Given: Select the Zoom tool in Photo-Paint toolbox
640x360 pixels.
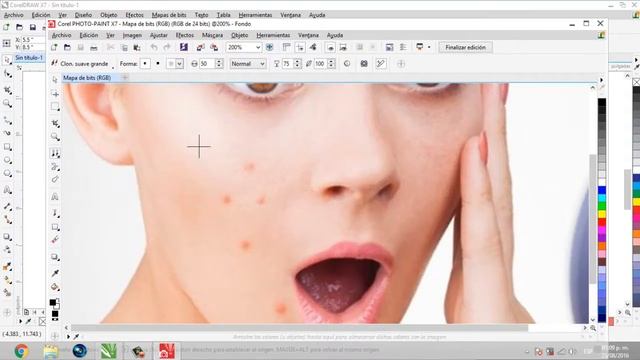Looking at the screenshot, I should pyautogui.click(x=55, y=137).
